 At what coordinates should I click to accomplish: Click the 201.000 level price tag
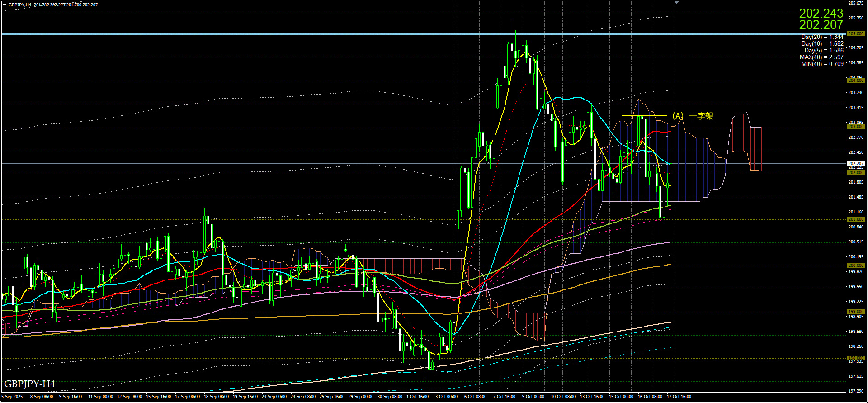pyautogui.click(x=855, y=219)
